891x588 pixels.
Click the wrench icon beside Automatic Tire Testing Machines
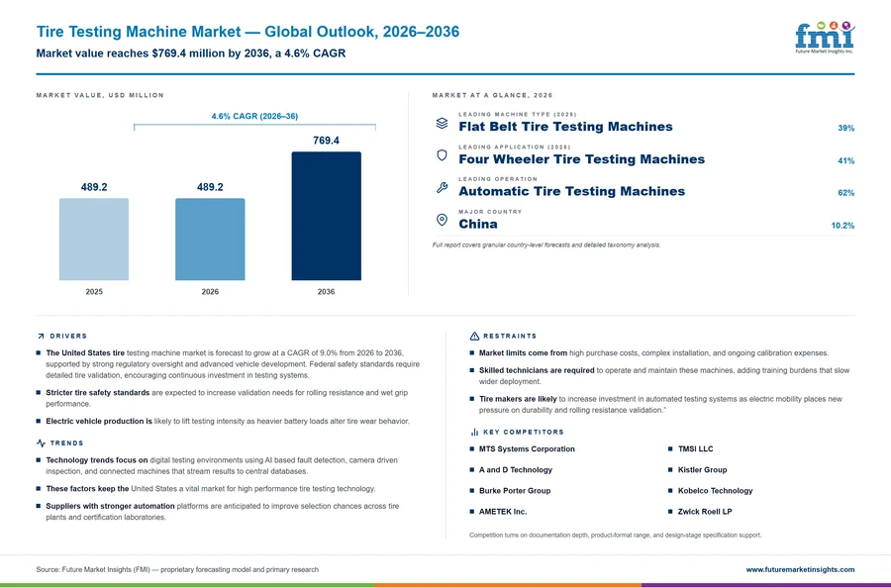(x=442, y=187)
